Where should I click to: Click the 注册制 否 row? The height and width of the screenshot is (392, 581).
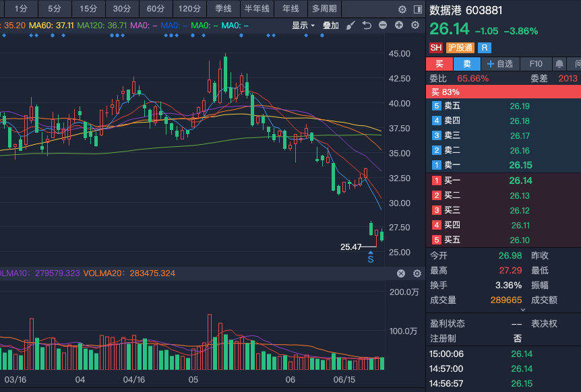[x=476, y=339]
